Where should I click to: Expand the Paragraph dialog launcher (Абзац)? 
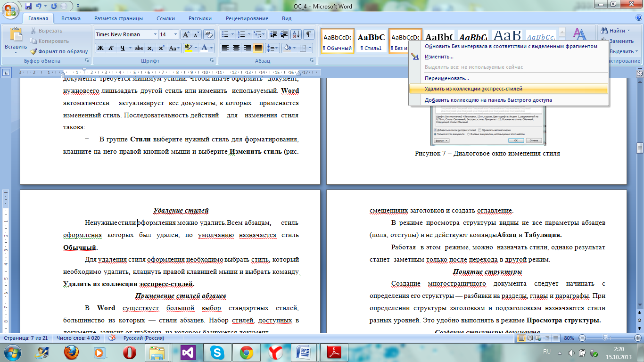(313, 61)
